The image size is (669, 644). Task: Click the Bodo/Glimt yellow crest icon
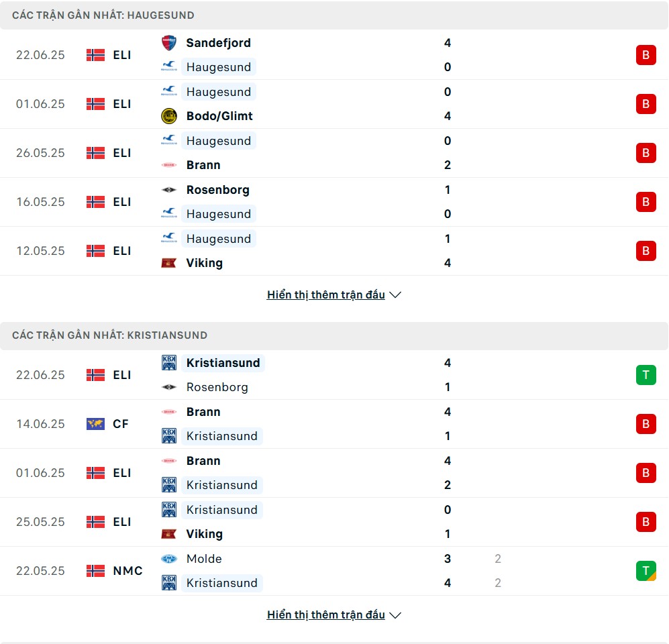(169, 116)
